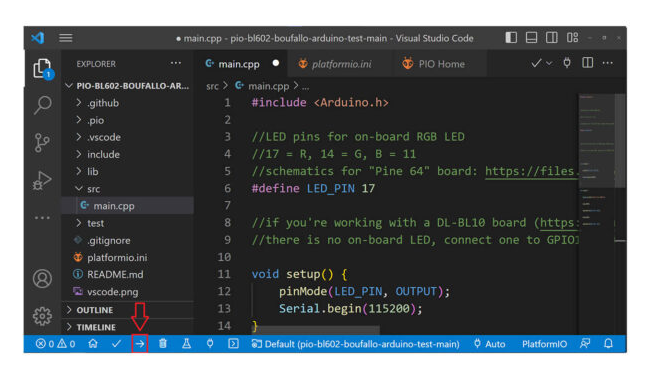Open the Accounts menu icon
The width and height of the screenshot is (660, 374).
tap(42, 279)
